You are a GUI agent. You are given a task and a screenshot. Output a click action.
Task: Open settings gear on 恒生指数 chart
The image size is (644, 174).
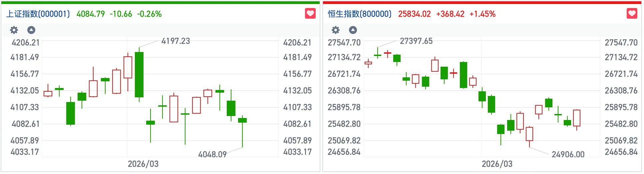click(x=336, y=30)
